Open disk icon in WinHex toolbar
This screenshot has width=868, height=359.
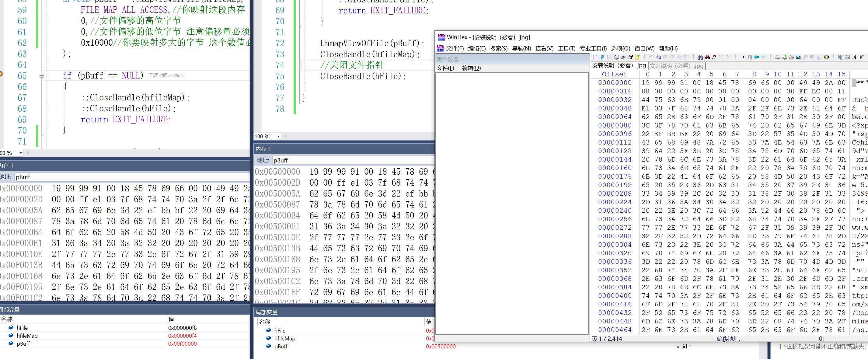click(616, 57)
